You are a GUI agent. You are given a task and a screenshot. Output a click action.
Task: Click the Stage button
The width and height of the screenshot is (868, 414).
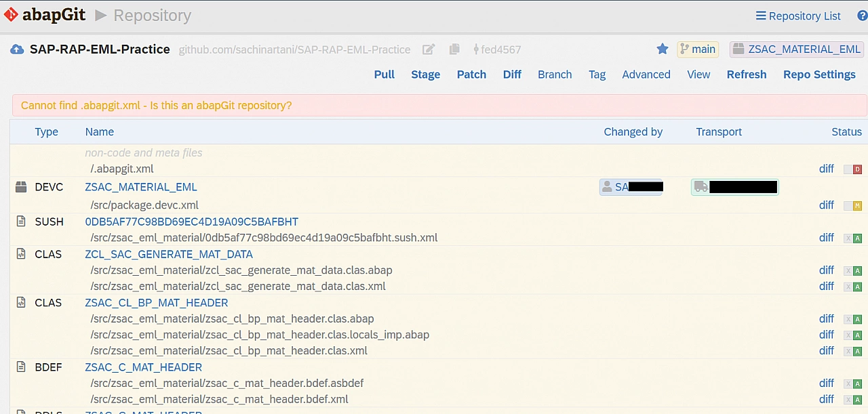(425, 75)
